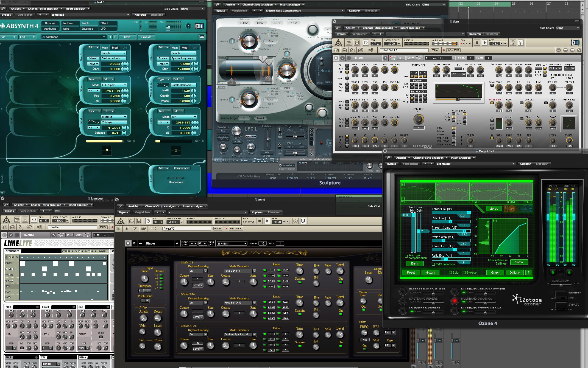Click MIDI learn icon in Titan toolbar
The height and width of the screenshot is (368, 588).
513,43
